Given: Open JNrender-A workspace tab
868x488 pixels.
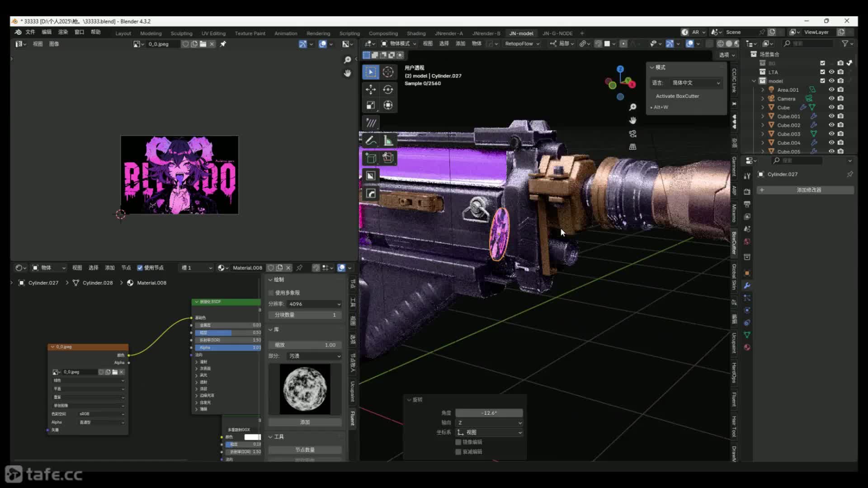Looking at the screenshot, I should 448,33.
